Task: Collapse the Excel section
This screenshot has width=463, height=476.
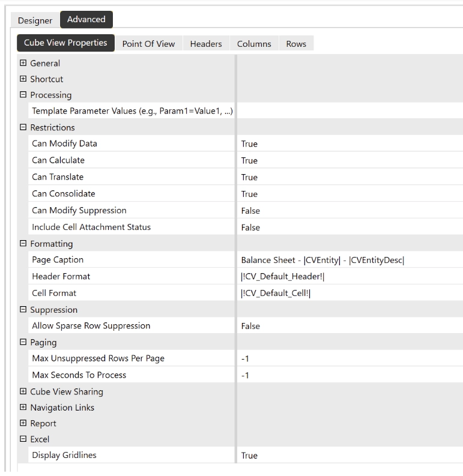Action: pyautogui.click(x=23, y=439)
